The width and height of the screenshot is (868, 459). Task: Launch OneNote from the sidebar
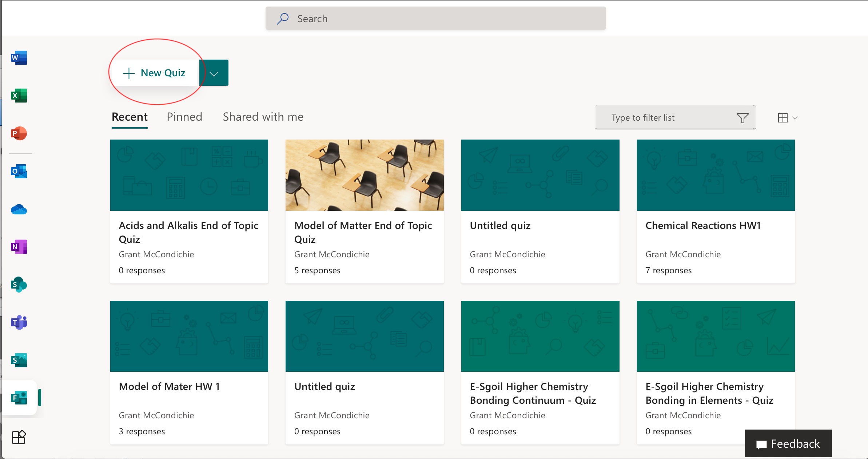[19, 247]
